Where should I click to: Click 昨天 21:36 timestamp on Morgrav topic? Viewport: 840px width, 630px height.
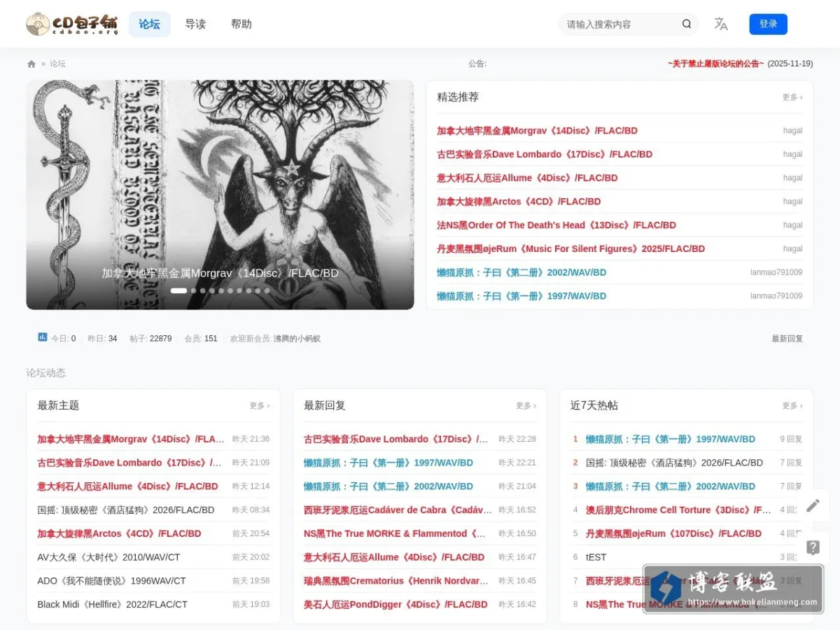251,439
